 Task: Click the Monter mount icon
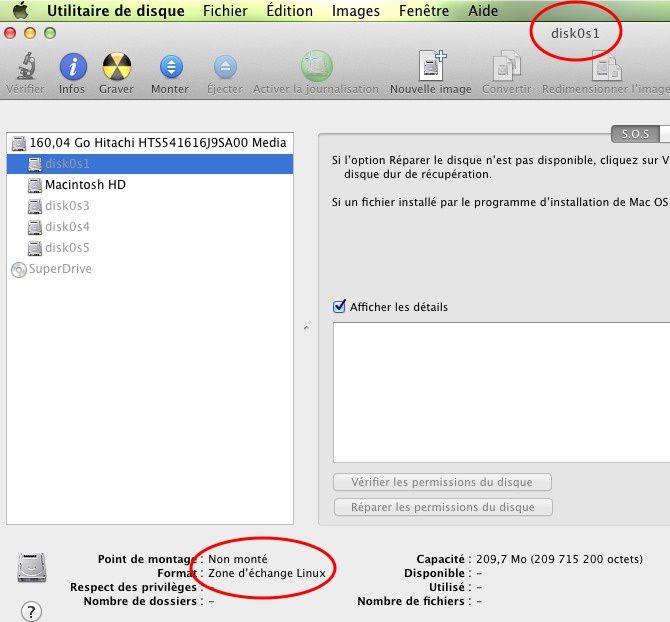tap(170, 68)
